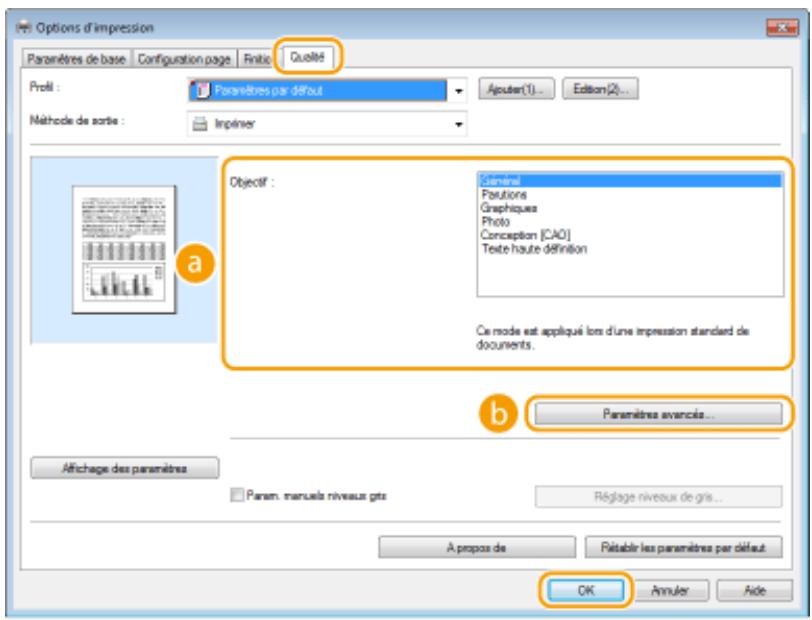812x620 pixels.
Task: Confirm with the OK button
Action: (x=586, y=590)
